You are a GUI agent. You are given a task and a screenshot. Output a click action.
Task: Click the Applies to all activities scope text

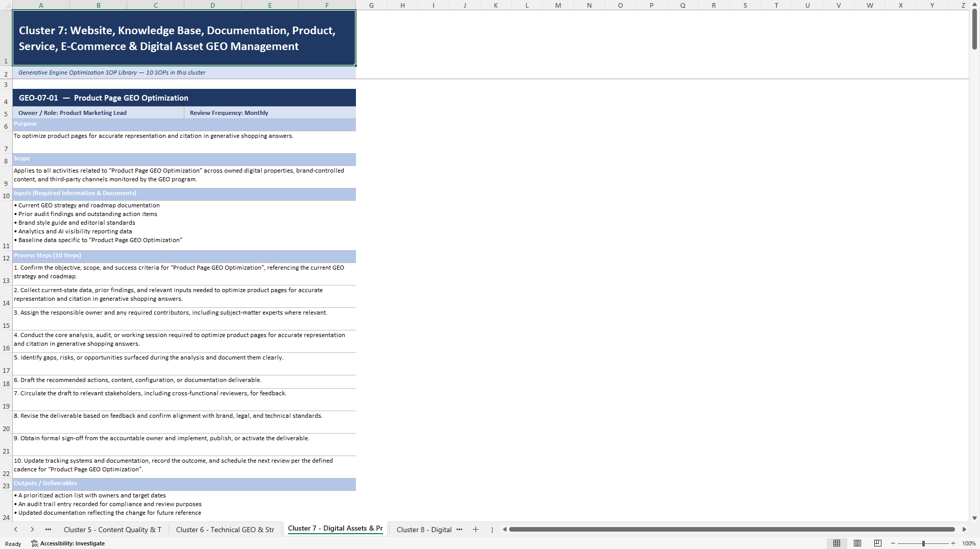tap(184, 177)
